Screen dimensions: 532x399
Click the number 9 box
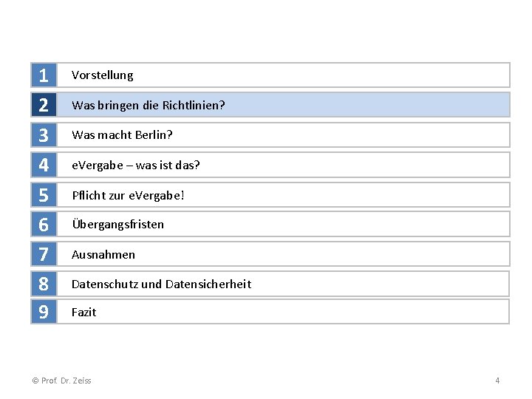[x=44, y=312]
